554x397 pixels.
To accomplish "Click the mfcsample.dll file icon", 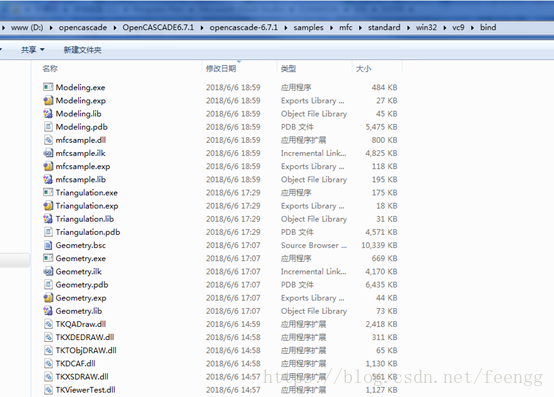I will (48, 140).
